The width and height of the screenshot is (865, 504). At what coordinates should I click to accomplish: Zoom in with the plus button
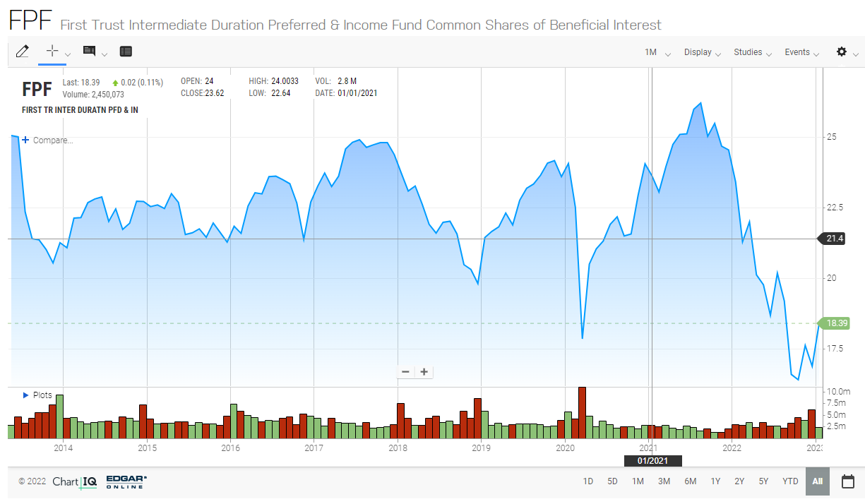[x=424, y=372]
